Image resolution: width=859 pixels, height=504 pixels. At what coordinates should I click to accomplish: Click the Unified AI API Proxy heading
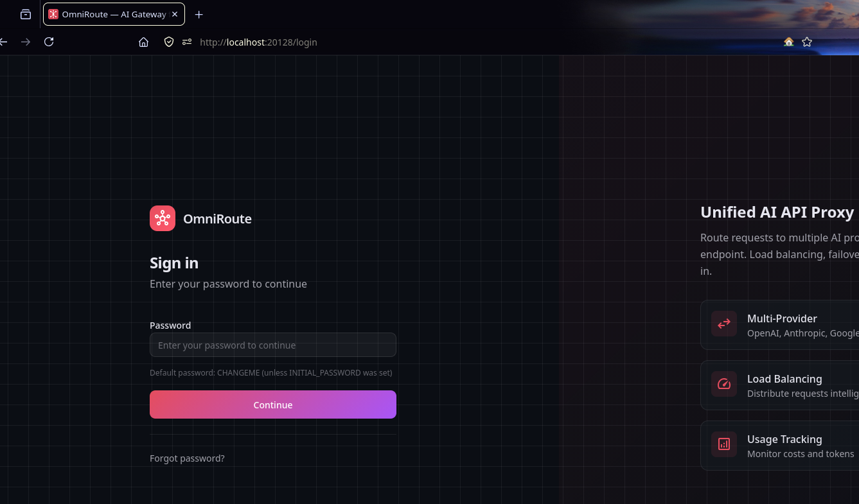click(x=777, y=213)
